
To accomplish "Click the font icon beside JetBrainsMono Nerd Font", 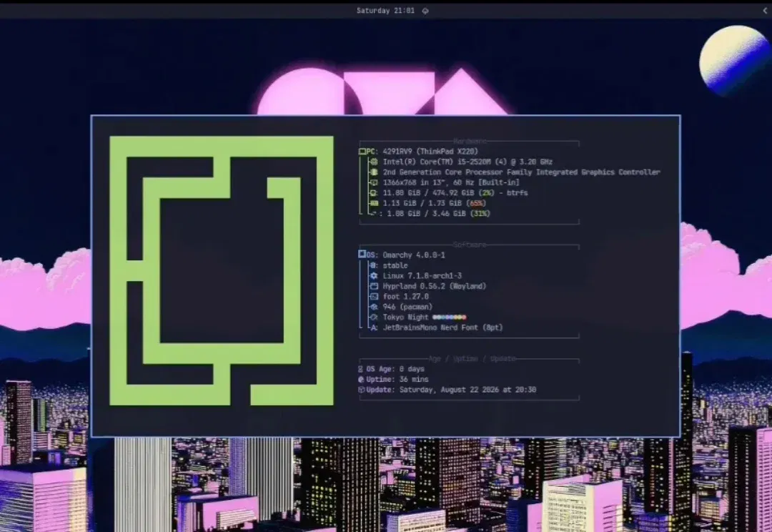I will point(374,327).
